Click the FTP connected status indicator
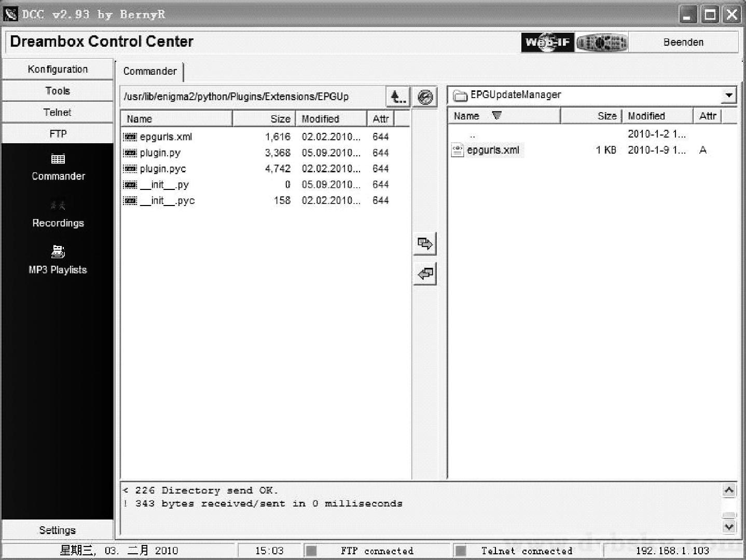 (311, 551)
